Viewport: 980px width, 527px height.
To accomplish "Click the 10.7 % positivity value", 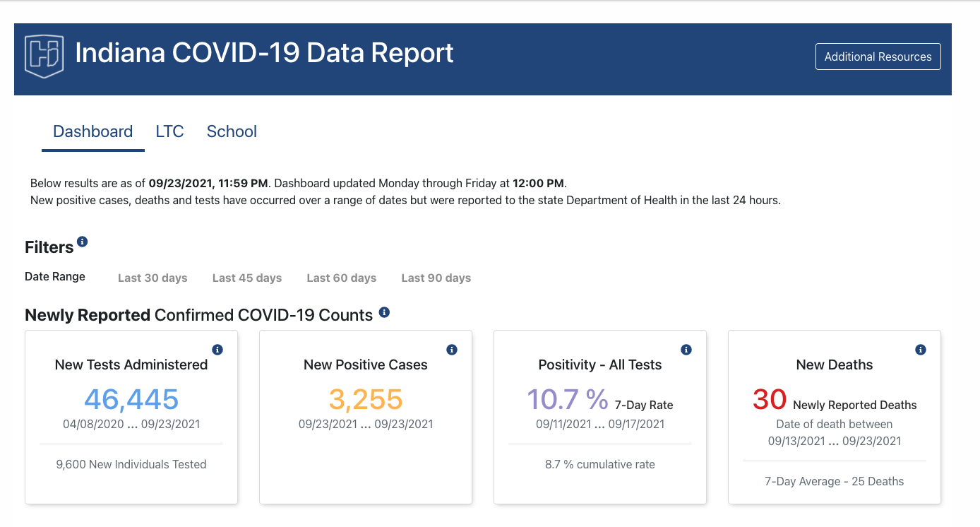I will tap(568, 399).
